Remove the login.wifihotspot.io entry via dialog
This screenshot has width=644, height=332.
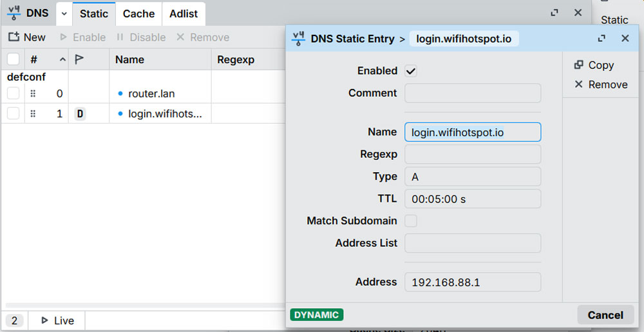[x=600, y=84]
